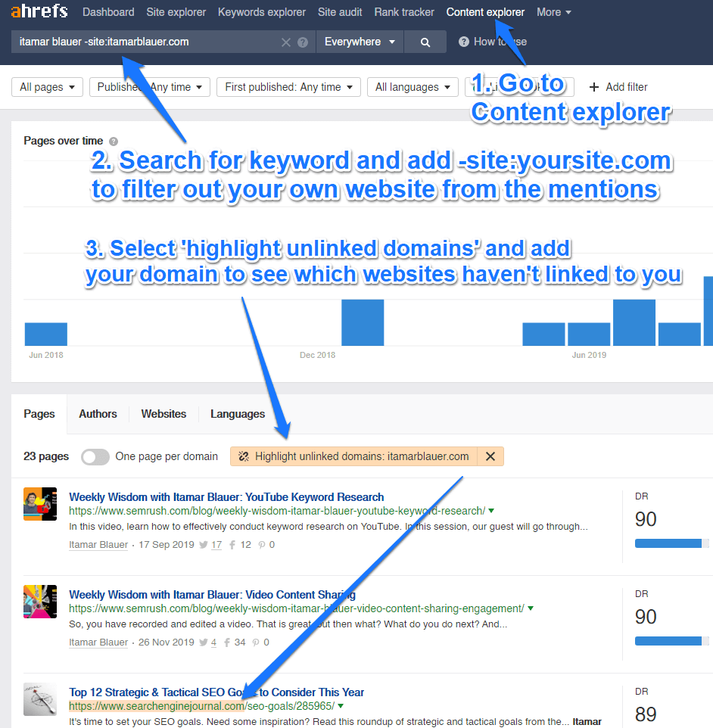The width and height of the screenshot is (713, 728).
Task: Click author Itamar Blauer on 26 Nov 2019 result
Action: tap(98, 642)
